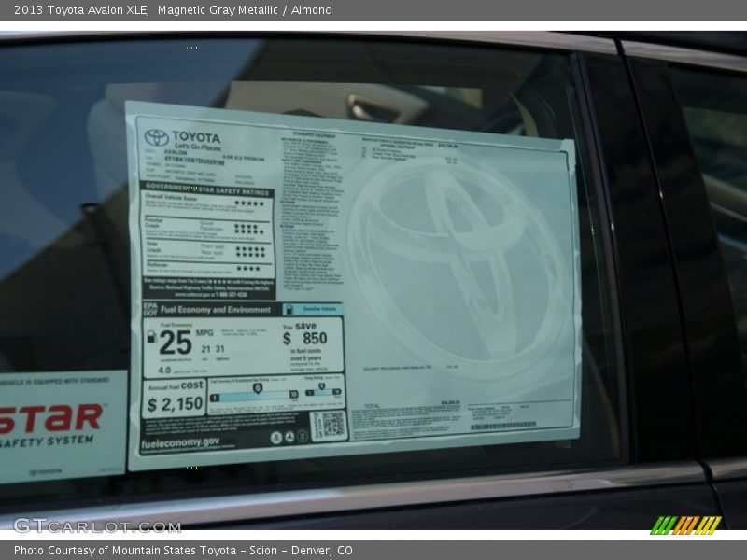This screenshot has height=560, width=747.
Task: Open the Fuel Economy and Environment section
Action: pyautogui.click(x=216, y=309)
